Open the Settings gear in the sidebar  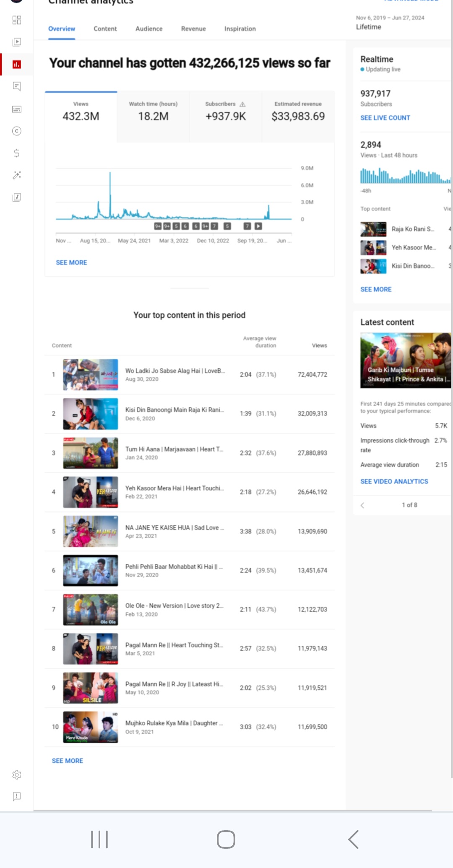pyautogui.click(x=17, y=774)
